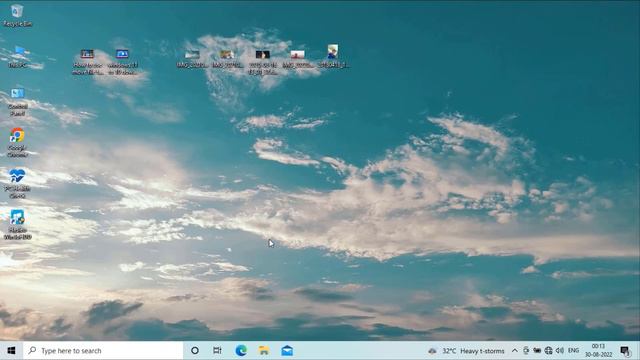Open Task View on the taskbar

click(217, 351)
